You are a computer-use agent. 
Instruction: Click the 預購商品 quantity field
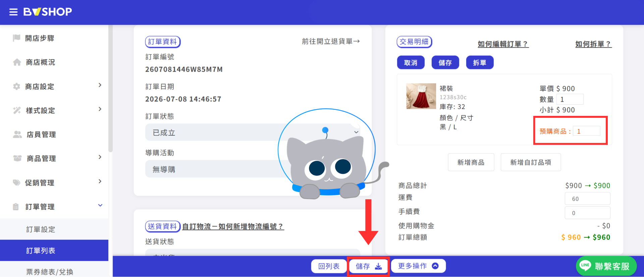tap(587, 131)
